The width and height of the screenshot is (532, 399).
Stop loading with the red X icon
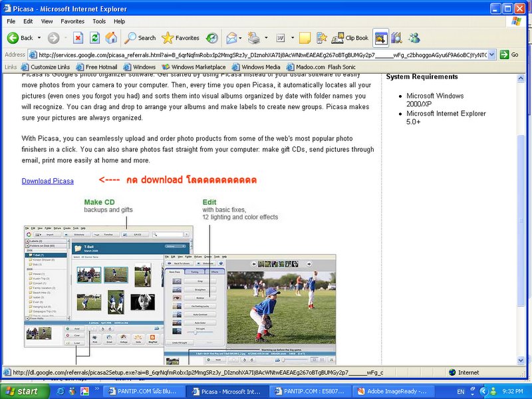78,38
